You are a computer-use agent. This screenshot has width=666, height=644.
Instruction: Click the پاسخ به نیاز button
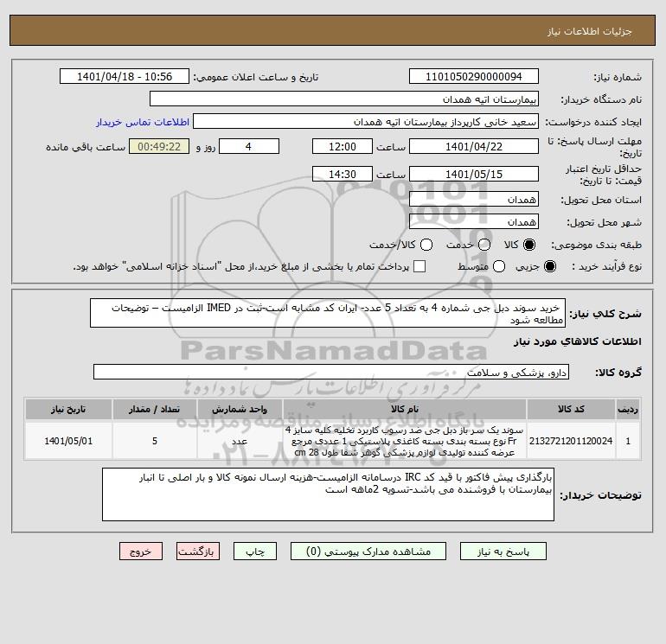coord(503,552)
